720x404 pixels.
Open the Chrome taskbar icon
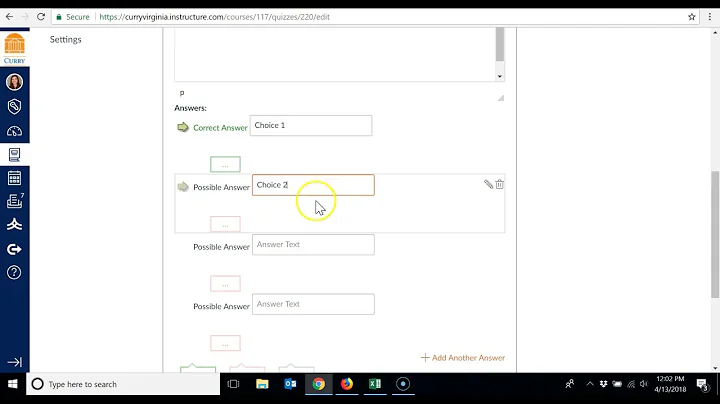click(319, 384)
